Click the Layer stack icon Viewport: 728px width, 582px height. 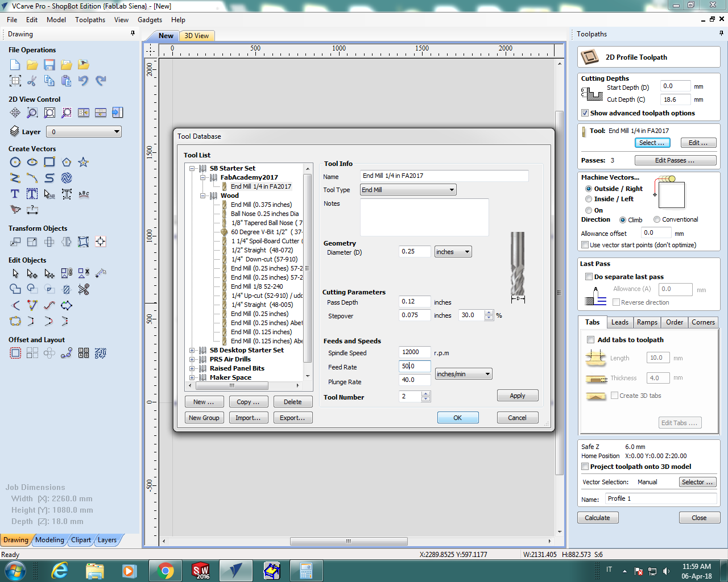[15, 131]
